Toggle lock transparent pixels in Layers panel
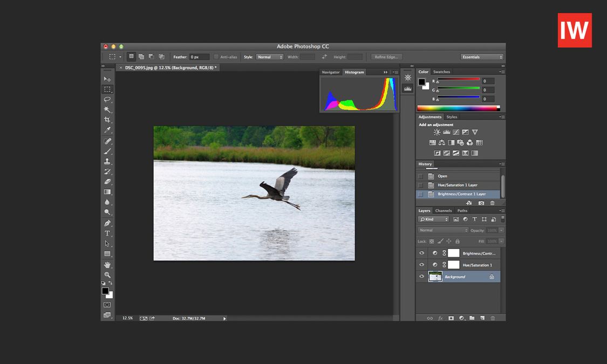The image size is (607, 364). tap(432, 242)
